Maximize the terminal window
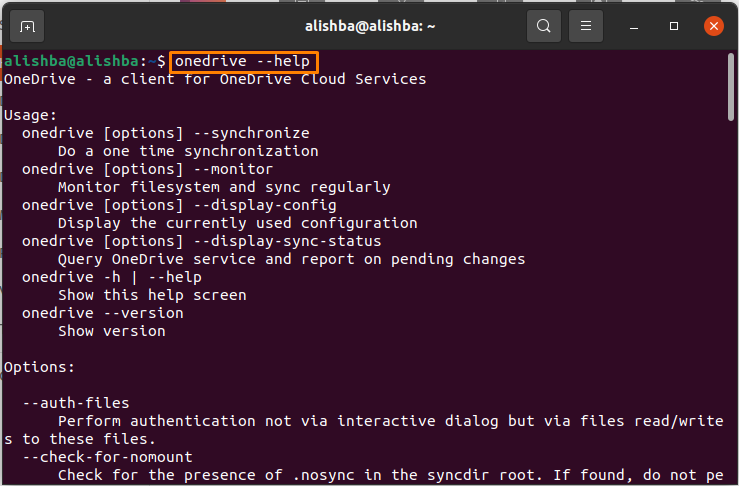Image resolution: width=739 pixels, height=486 pixels. pyautogui.click(x=673, y=26)
